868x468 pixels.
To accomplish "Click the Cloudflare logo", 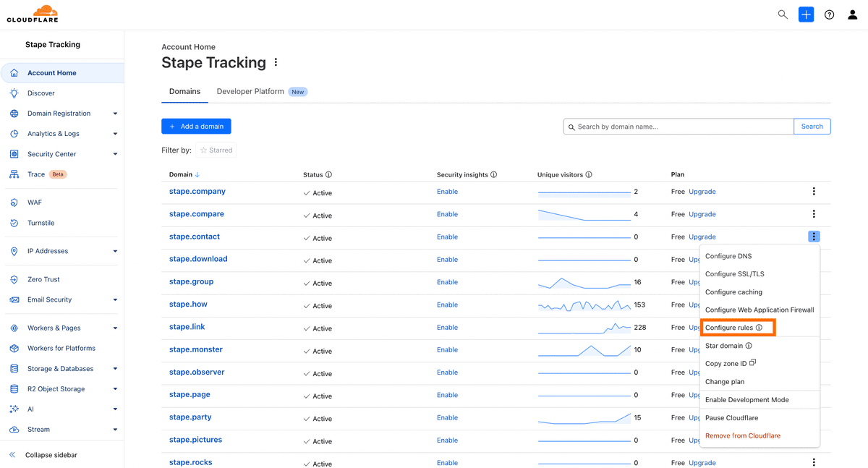I will click(33, 14).
